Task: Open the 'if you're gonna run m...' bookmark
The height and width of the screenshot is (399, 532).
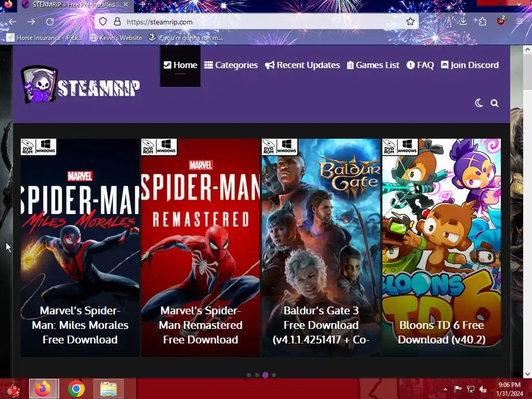Action: pyautogui.click(x=185, y=37)
